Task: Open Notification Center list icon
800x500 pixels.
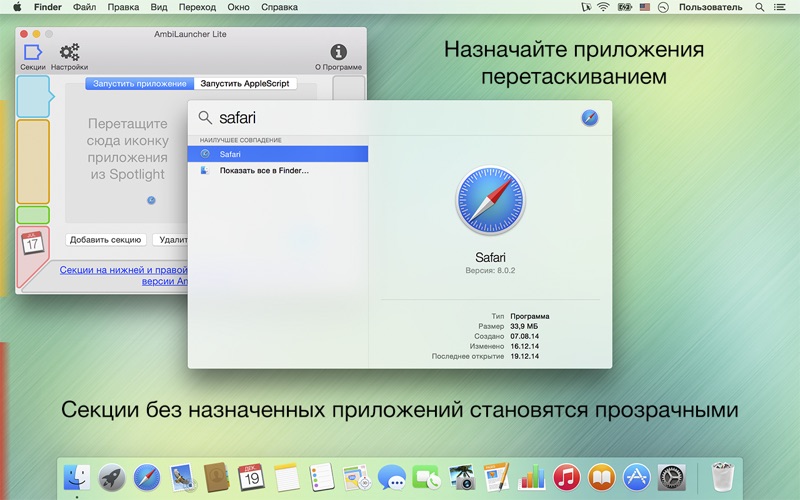Action: coord(780,7)
